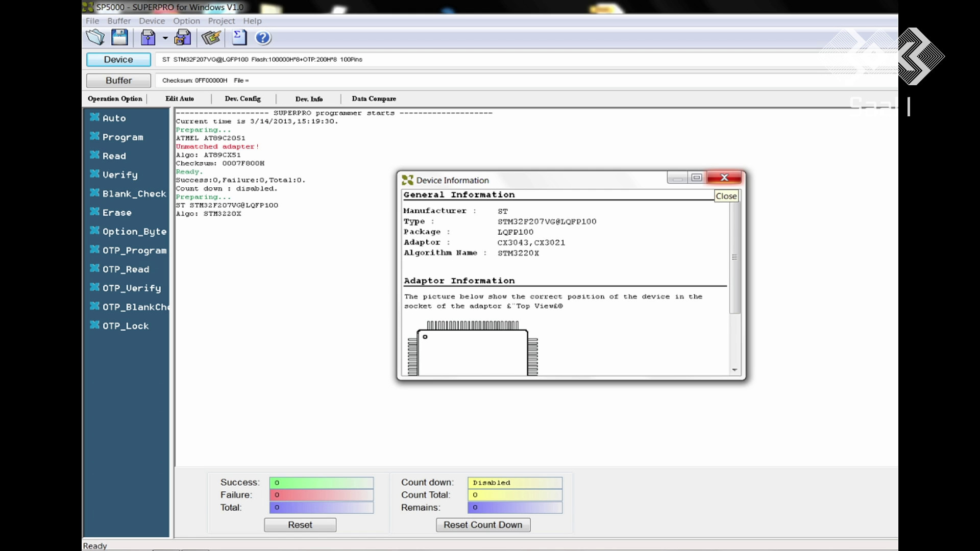Open the Option menu
The width and height of the screenshot is (980, 551).
(186, 21)
